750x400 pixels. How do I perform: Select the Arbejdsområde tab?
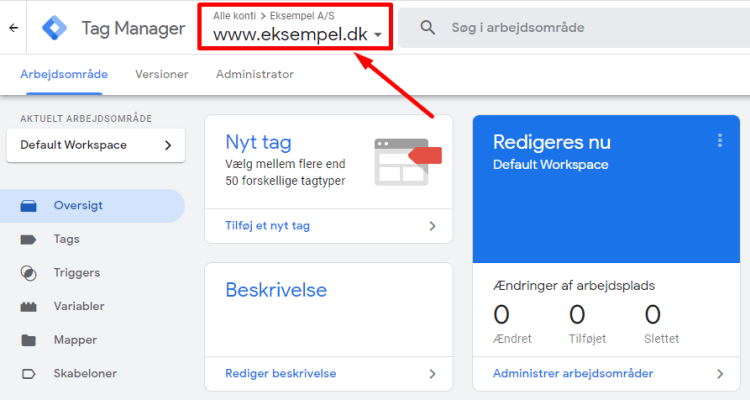[64, 74]
